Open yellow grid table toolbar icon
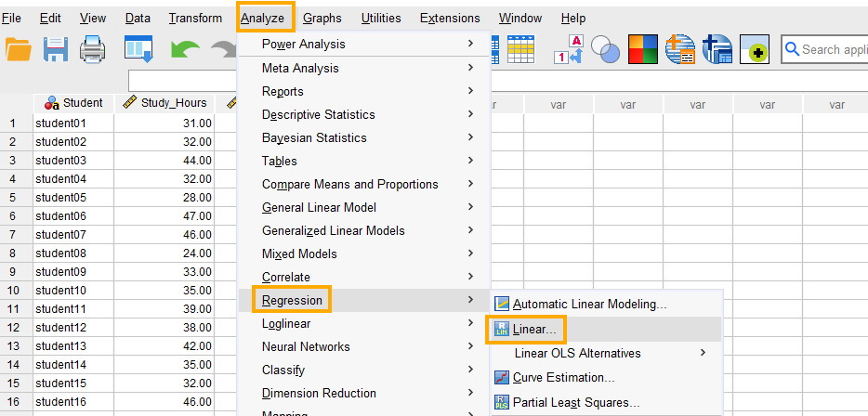Image resolution: width=868 pixels, height=416 pixels. [521, 49]
